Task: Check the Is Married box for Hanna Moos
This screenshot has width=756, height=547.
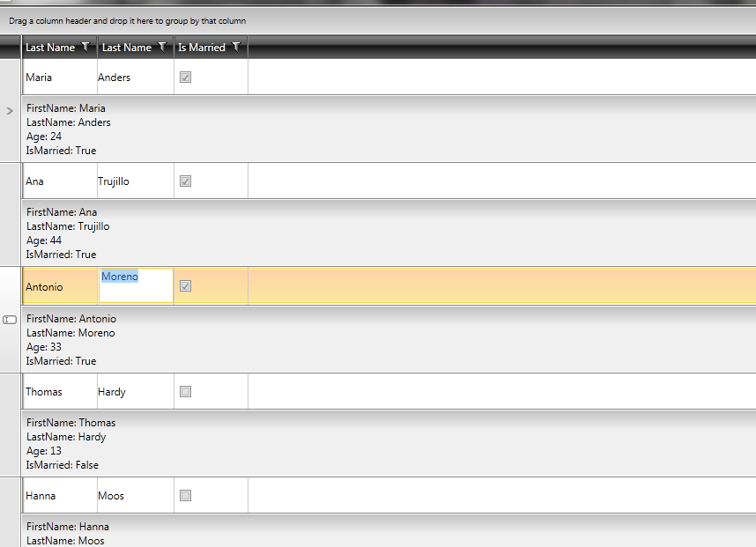Action: click(x=185, y=496)
